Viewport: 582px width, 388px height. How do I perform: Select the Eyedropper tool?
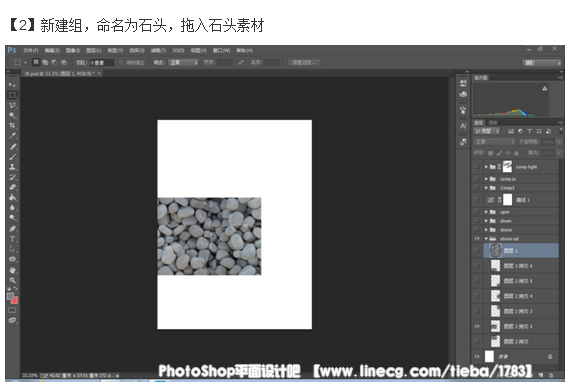pos(12,136)
